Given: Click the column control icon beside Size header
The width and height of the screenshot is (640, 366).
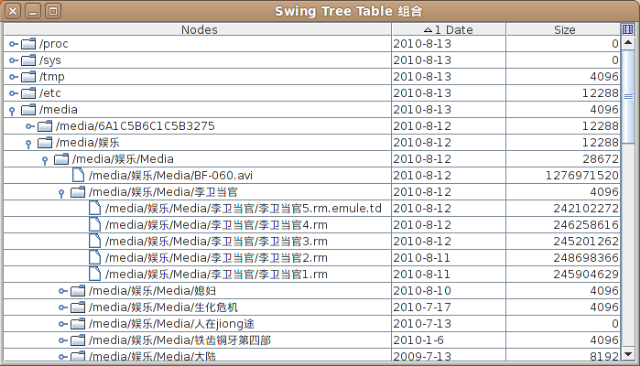Looking at the screenshot, I should (x=628, y=29).
